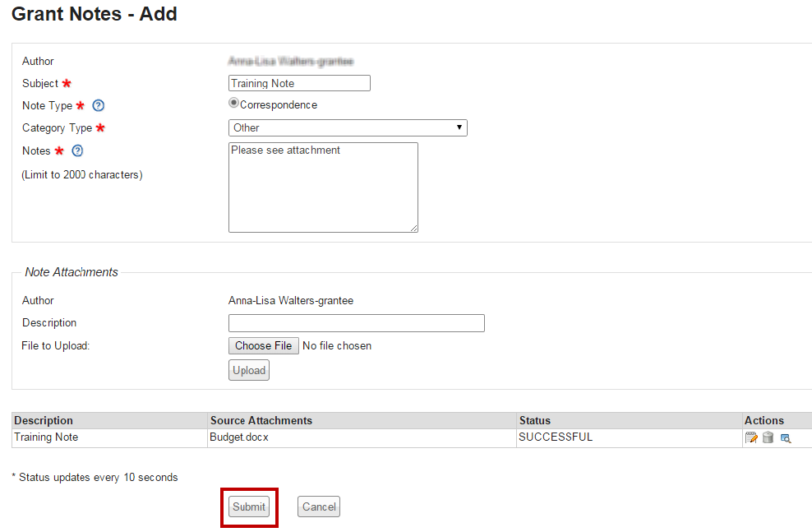Click inside the Notes text area
The height and width of the screenshot is (532, 812).
click(322, 187)
